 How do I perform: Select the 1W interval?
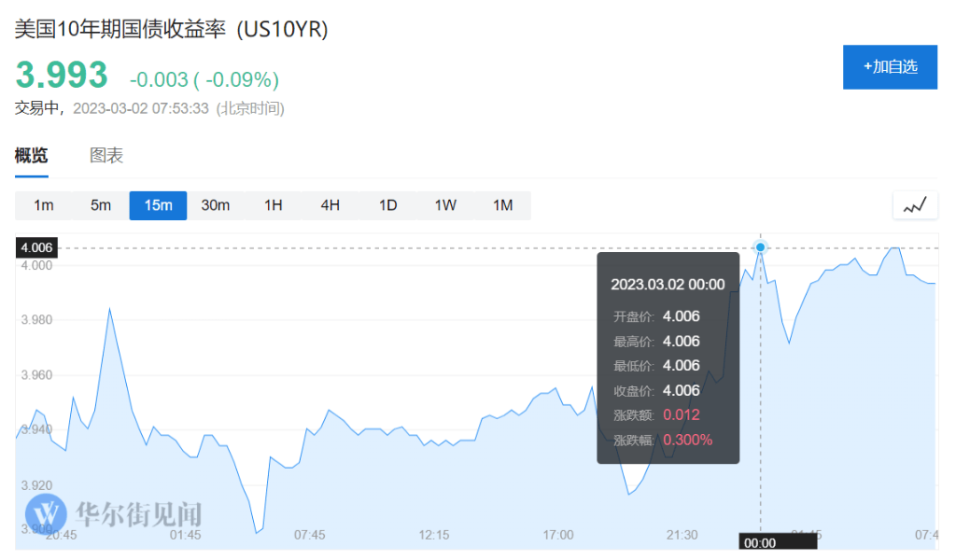coord(445,205)
